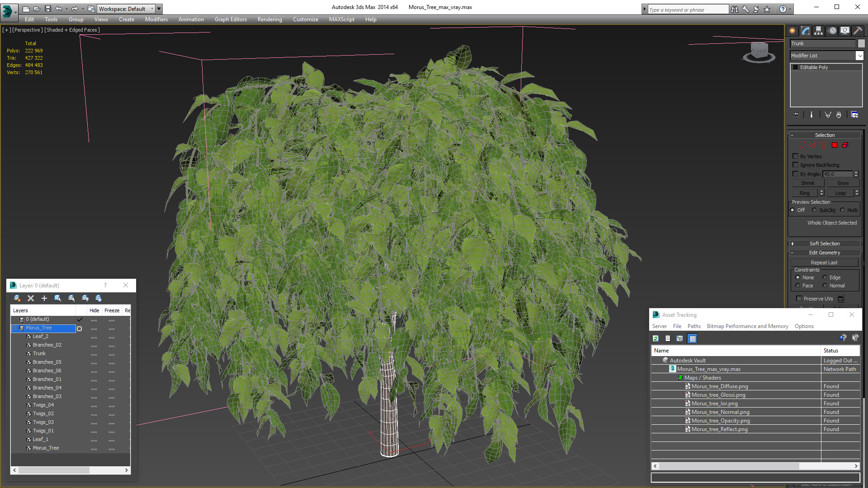The width and height of the screenshot is (868, 488).
Task: Click the Grow selection button
Action: click(843, 183)
